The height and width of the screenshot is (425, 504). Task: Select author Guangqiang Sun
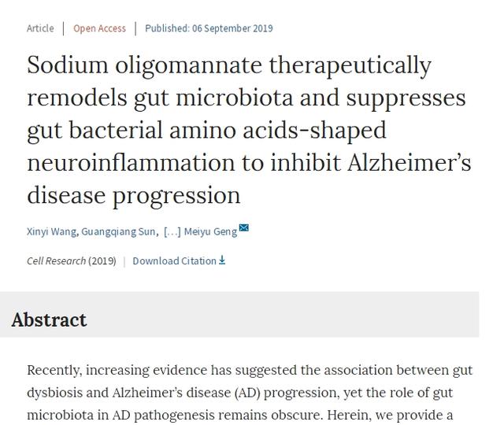(x=118, y=231)
